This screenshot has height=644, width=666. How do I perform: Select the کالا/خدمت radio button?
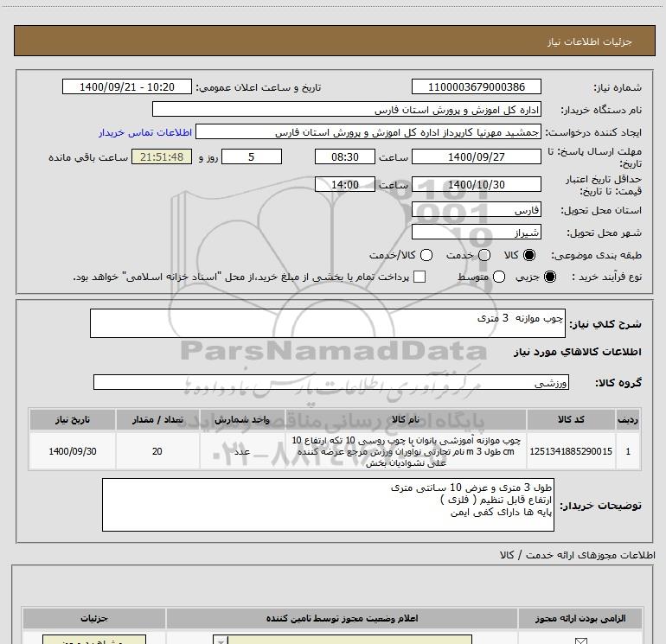(426, 255)
